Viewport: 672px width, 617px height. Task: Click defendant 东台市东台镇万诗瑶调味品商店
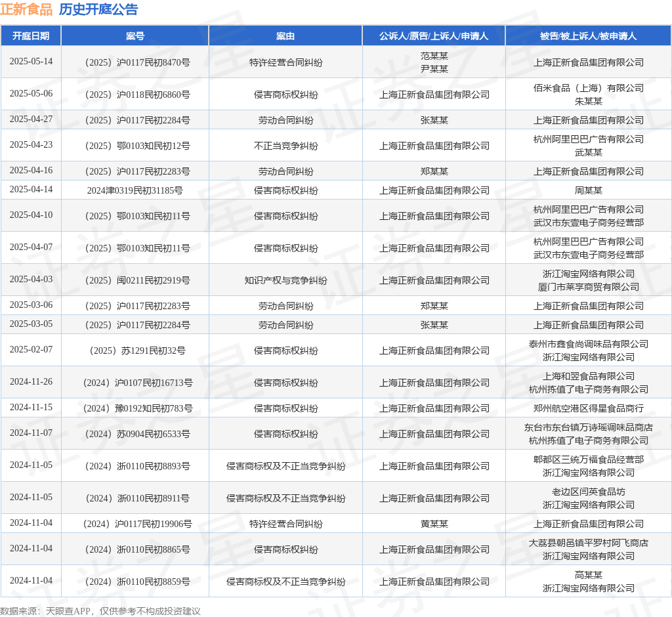pyautogui.click(x=589, y=427)
